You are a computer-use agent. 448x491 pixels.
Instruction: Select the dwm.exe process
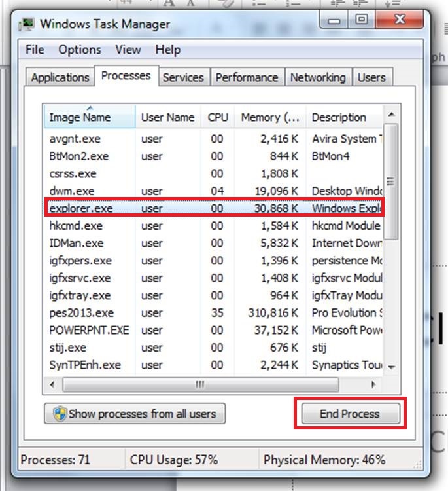213,191
